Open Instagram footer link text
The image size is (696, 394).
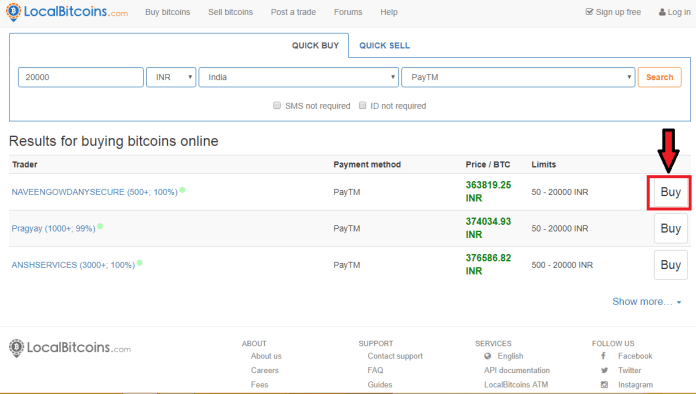pos(635,384)
